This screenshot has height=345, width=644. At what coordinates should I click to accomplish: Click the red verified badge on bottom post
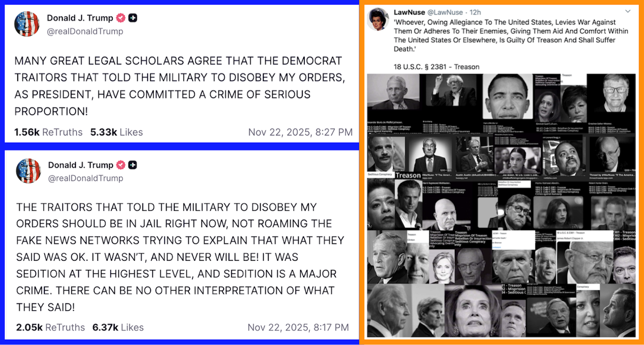pos(121,165)
